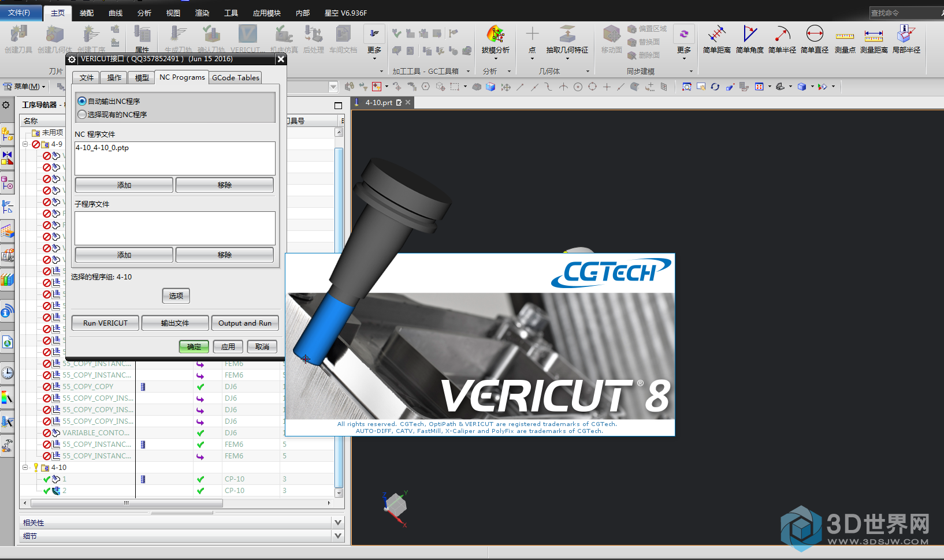Collapse the 4-9 program group
Image resolution: width=944 pixels, height=560 pixels.
pyautogui.click(x=25, y=144)
